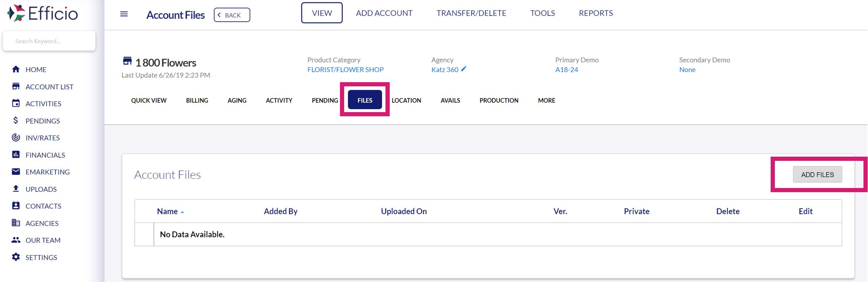Open the TRANSFER/DELETE menu

(x=471, y=13)
